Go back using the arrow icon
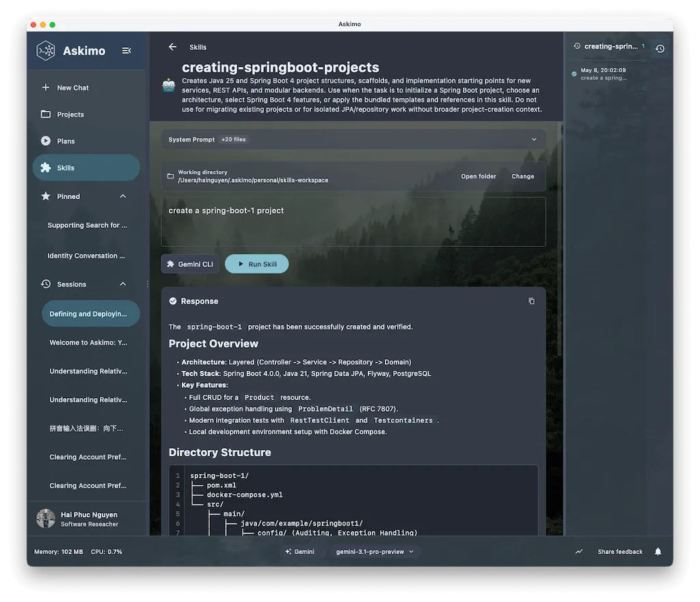Screen dimensions: 700x602 click(173, 47)
